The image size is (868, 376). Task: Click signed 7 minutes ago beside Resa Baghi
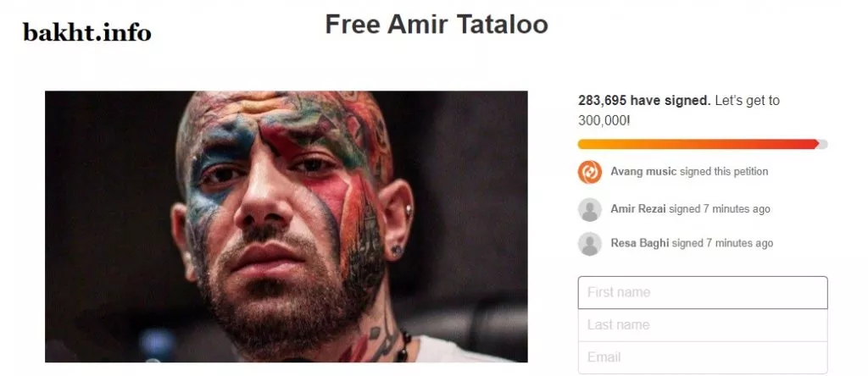pyautogui.click(x=722, y=243)
